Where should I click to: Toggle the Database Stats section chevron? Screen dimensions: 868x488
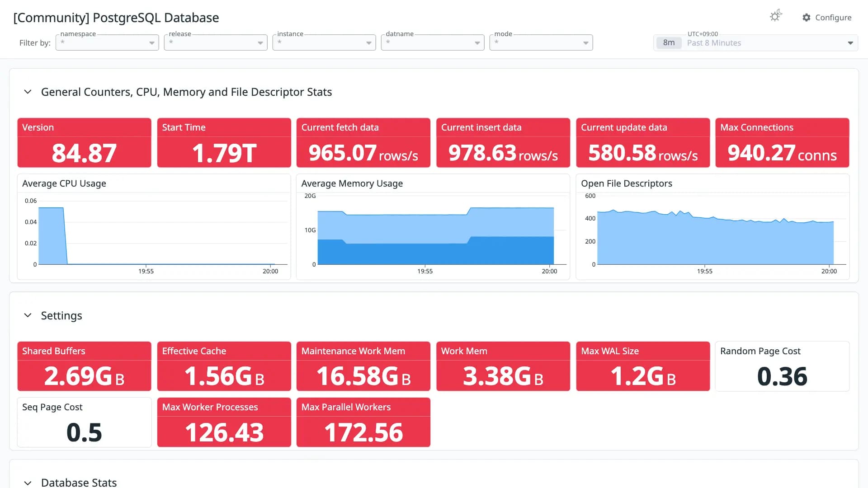click(28, 483)
